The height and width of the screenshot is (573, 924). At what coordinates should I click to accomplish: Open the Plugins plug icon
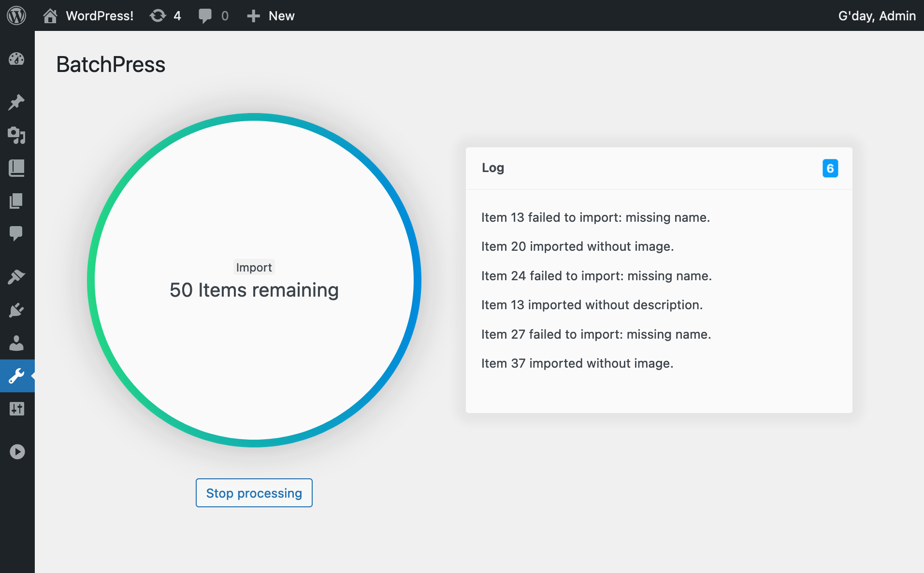click(x=16, y=310)
